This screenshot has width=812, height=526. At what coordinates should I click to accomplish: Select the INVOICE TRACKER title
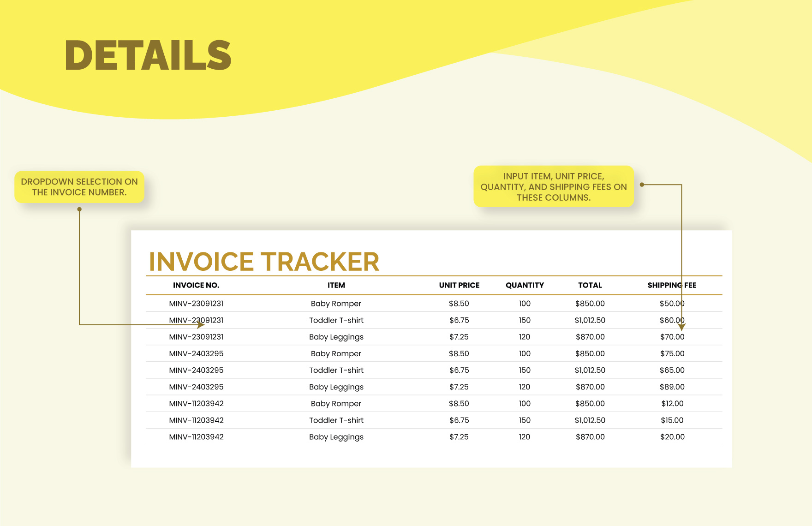coord(264,262)
